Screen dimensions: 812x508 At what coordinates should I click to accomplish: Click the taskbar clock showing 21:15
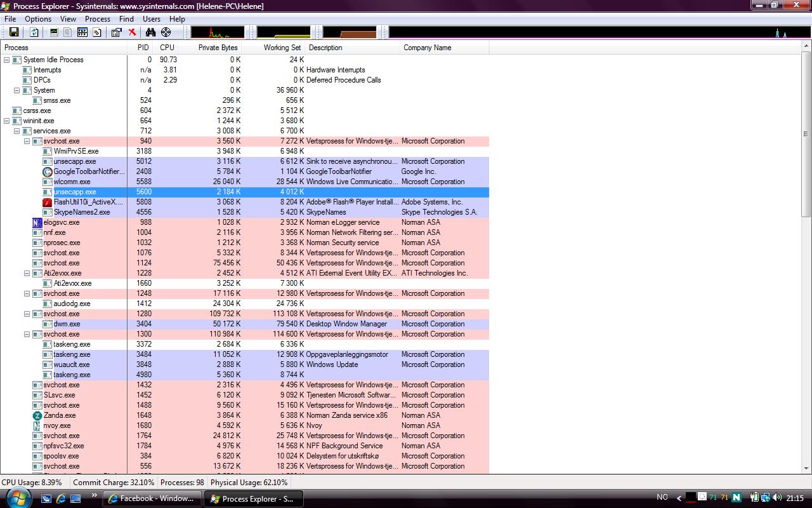795,498
